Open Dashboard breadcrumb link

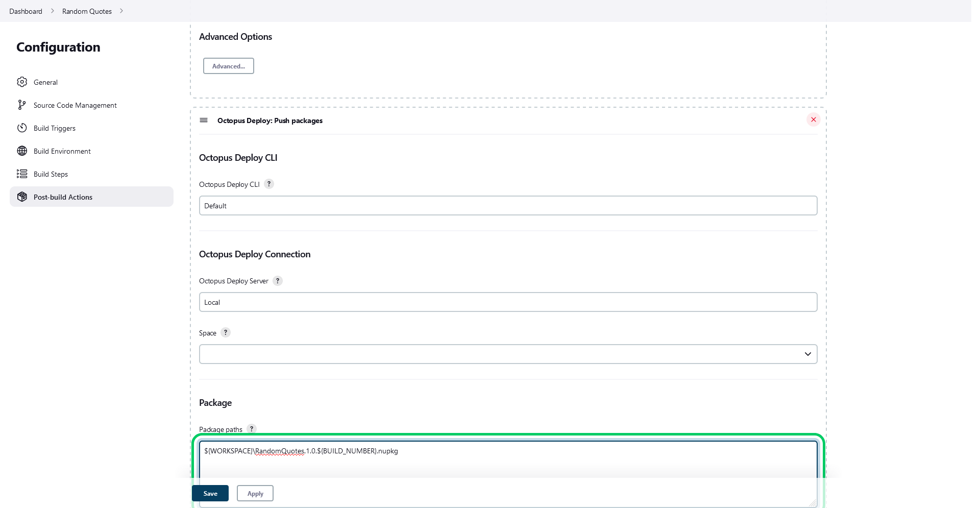26,11
